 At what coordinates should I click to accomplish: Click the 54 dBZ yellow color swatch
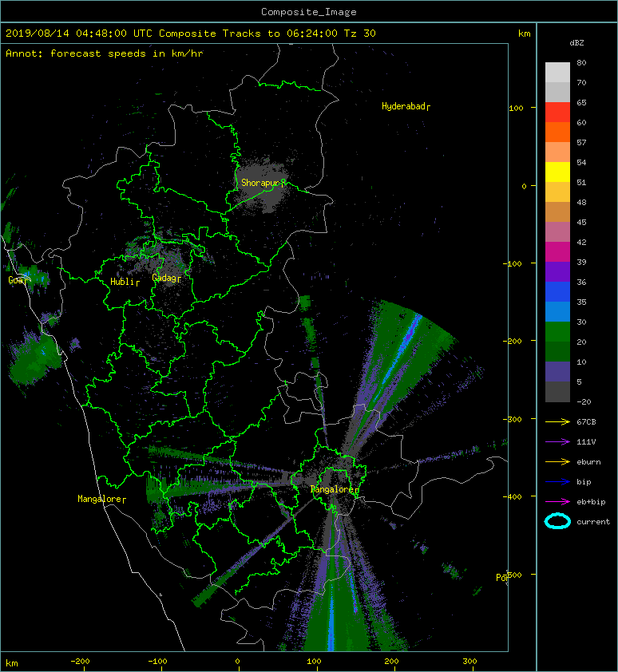coord(557,172)
